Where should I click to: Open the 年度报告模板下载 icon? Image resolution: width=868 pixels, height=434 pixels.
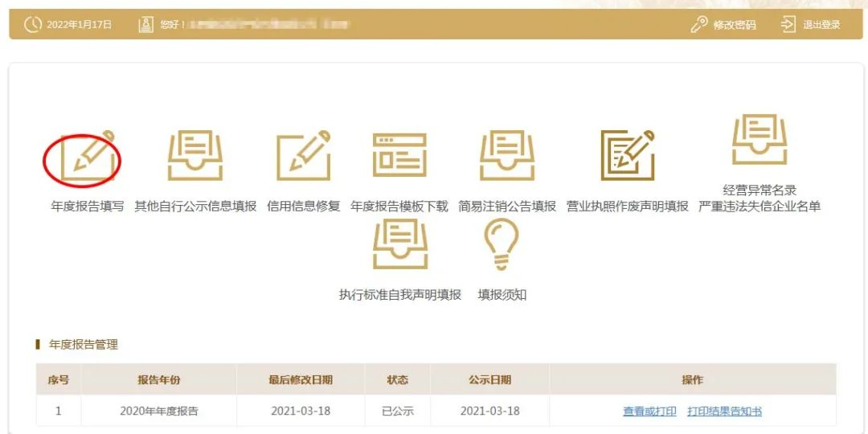[x=399, y=156]
